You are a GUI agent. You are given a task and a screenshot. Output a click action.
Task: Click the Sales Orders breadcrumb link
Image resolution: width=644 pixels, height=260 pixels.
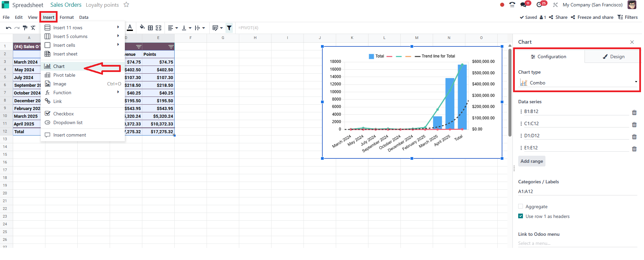pos(66,5)
